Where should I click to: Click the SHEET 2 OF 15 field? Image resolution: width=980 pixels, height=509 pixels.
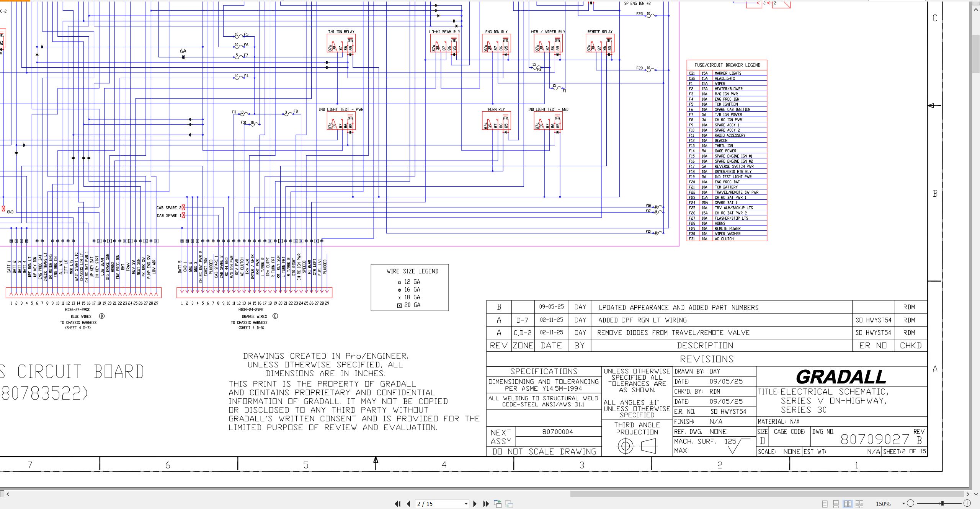coord(905,452)
